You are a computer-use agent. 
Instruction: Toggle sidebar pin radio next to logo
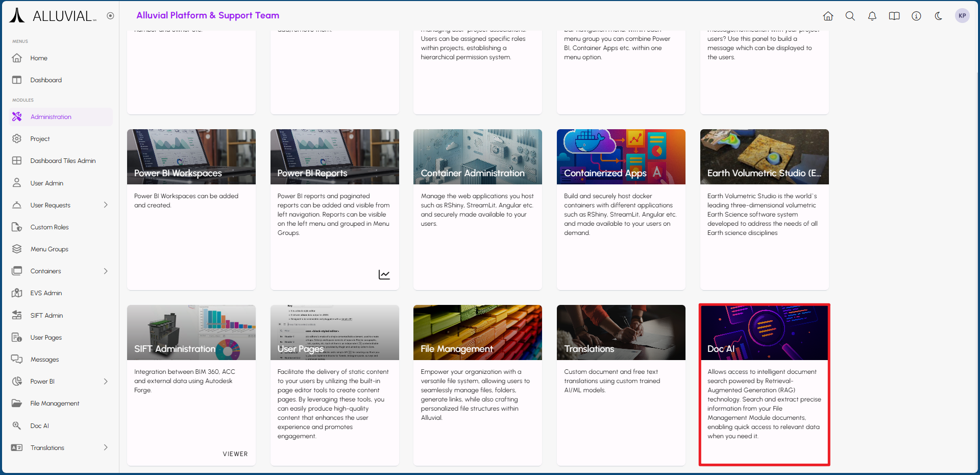pyautogui.click(x=110, y=16)
